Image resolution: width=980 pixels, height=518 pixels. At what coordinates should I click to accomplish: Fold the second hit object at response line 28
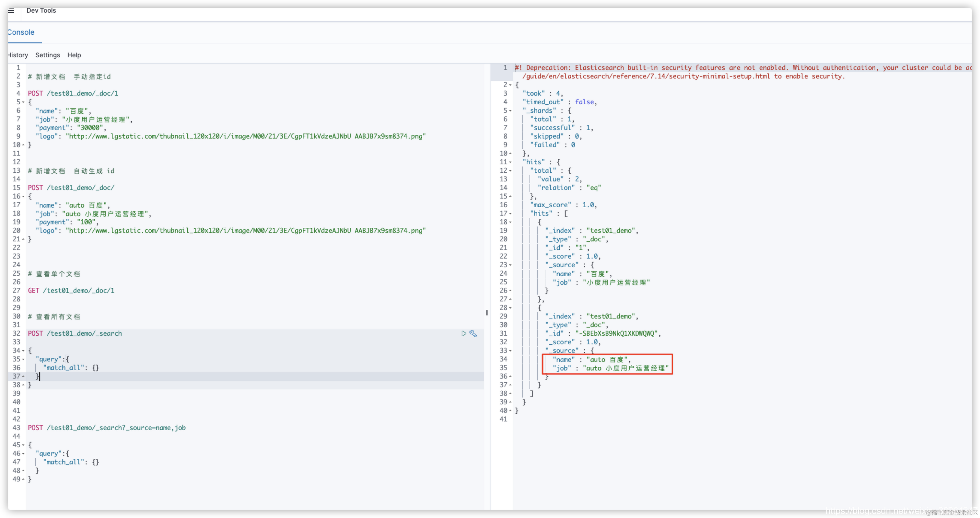point(510,308)
